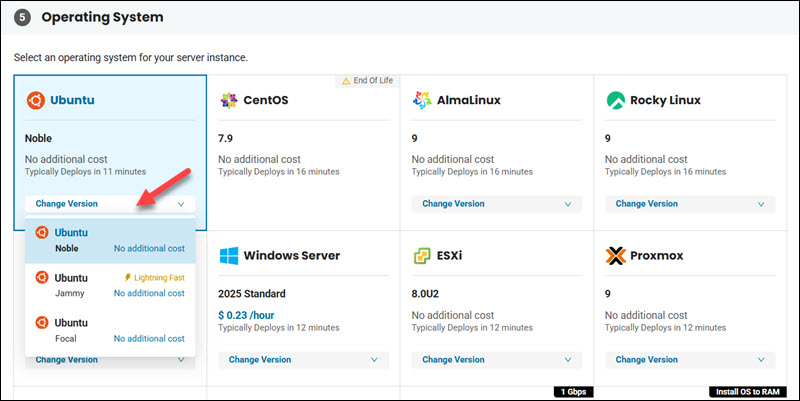Screen dimensions: 800x401
Task: Click the Lightning Fast label
Action: (159, 278)
